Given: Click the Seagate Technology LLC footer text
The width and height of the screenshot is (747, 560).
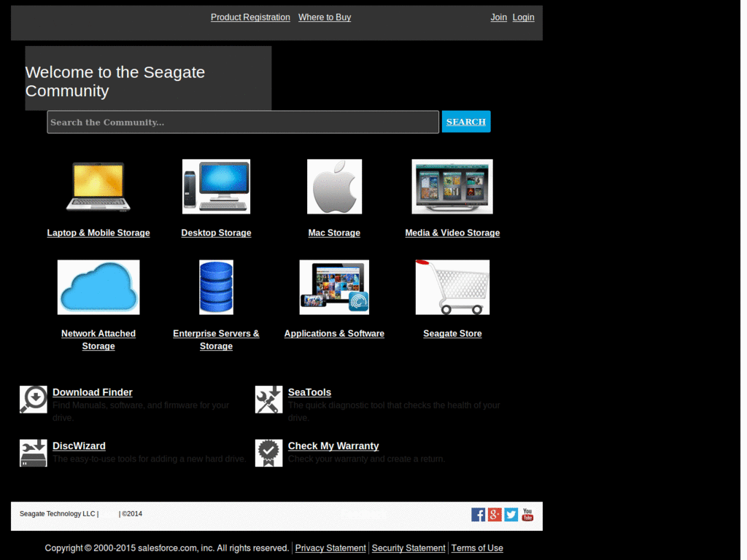Looking at the screenshot, I should tap(57, 514).
